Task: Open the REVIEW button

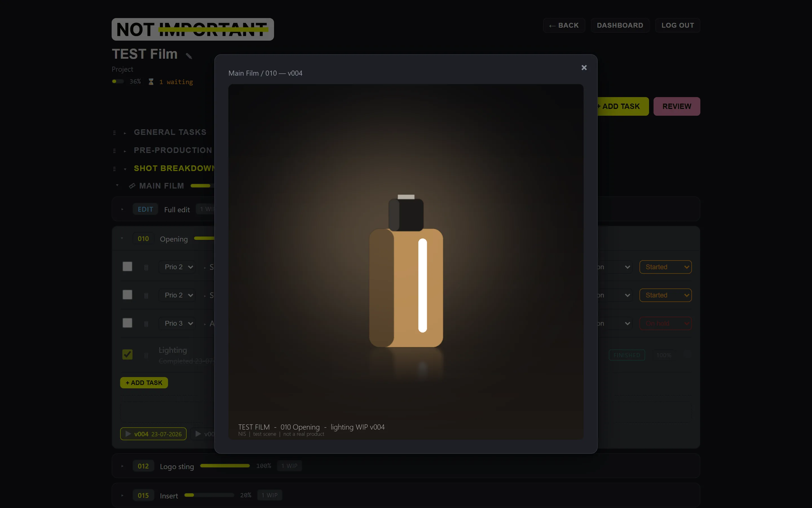Action: pyautogui.click(x=676, y=106)
